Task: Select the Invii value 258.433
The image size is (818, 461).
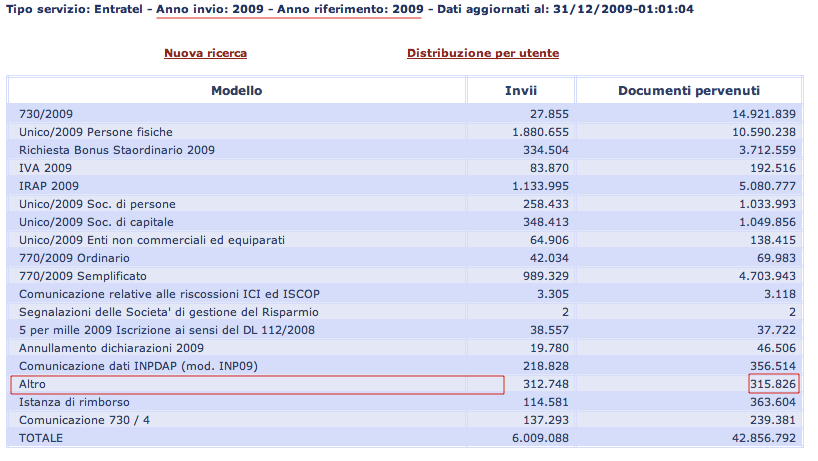Action: 546,204
